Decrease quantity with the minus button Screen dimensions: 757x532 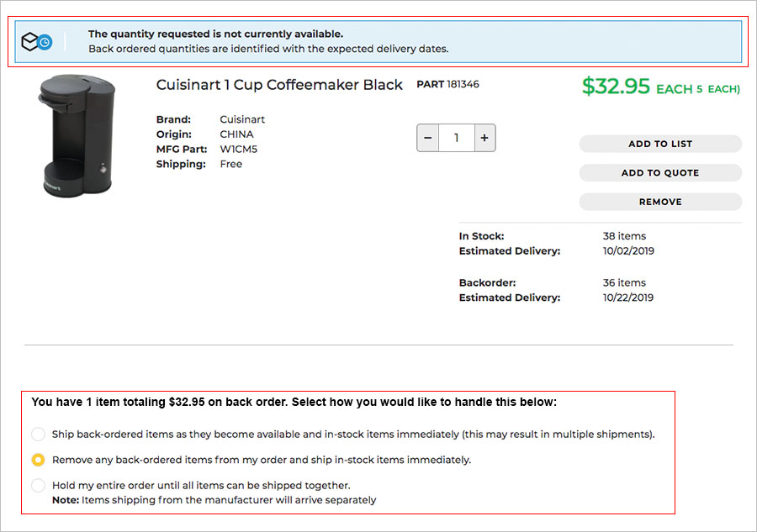428,138
